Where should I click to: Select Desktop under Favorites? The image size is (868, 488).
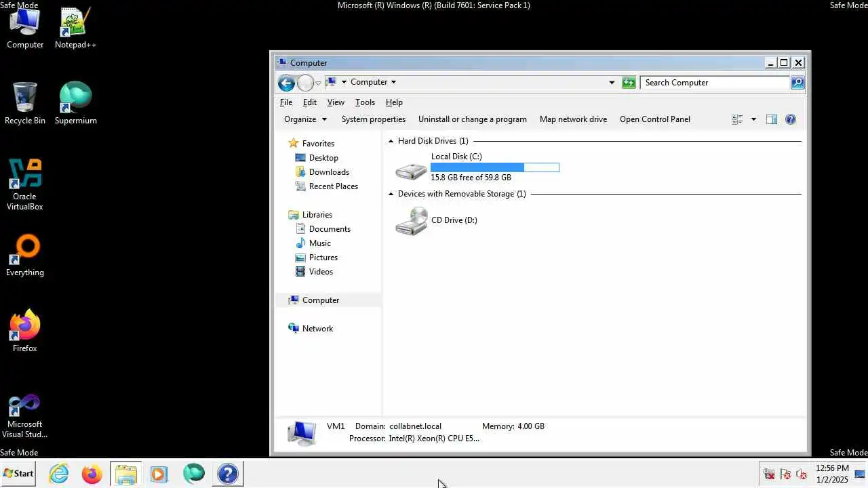323,158
